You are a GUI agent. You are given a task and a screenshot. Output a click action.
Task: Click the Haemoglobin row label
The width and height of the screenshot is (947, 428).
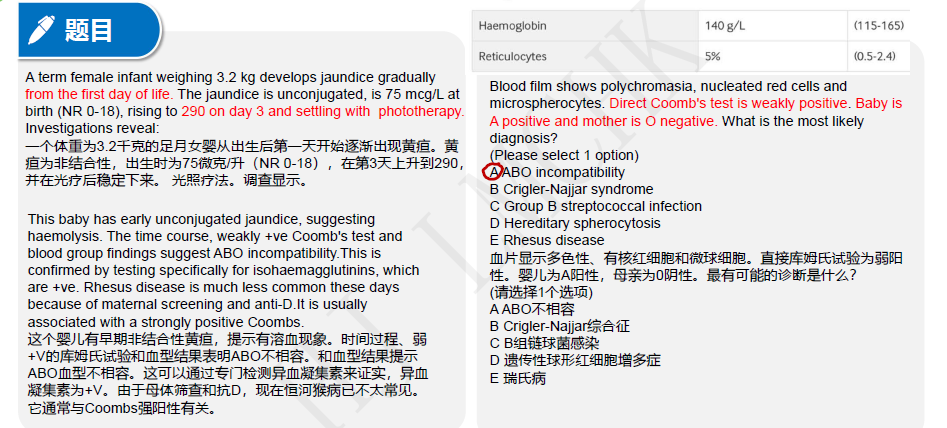tap(512, 26)
